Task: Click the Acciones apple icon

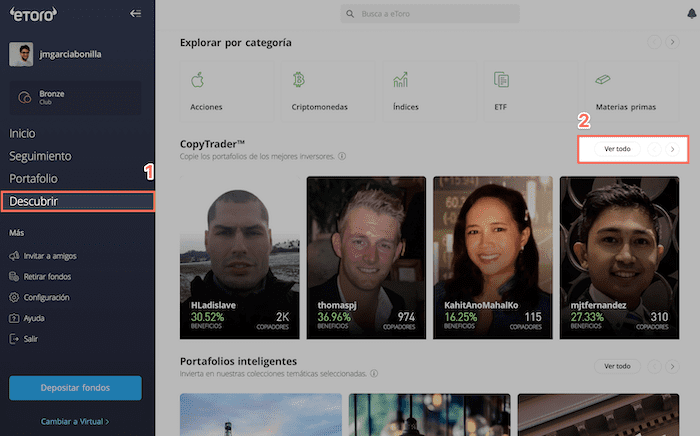Action: click(197, 80)
